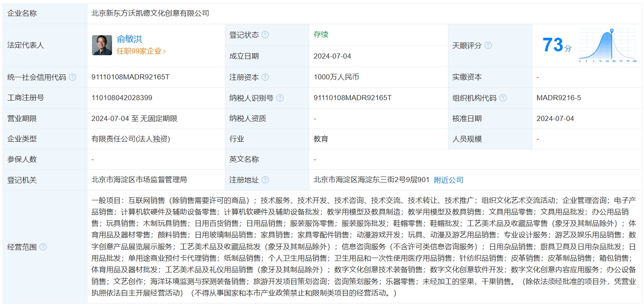
Task: Click the 教育 industry value
Action: [321, 139]
